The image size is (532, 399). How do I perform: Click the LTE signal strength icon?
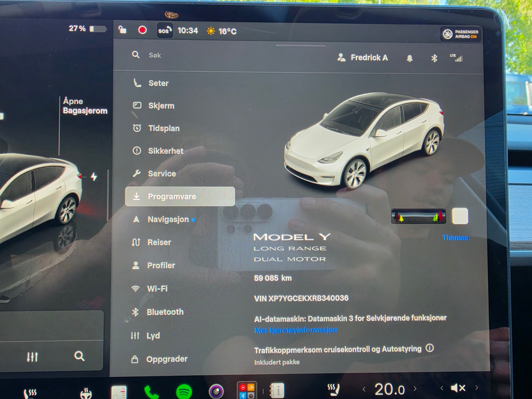pyautogui.click(x=457, y=58)
